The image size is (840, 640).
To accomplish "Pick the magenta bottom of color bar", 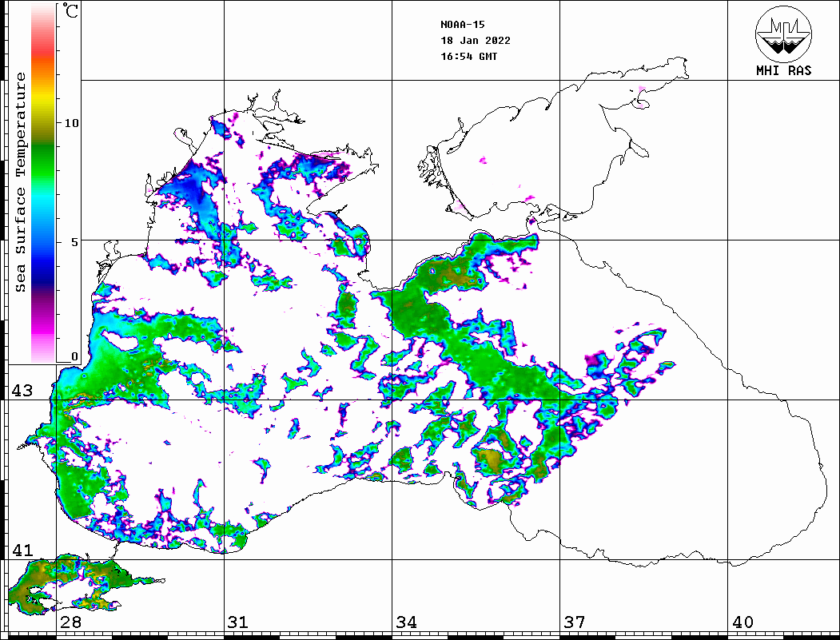I will coord(43,327).
